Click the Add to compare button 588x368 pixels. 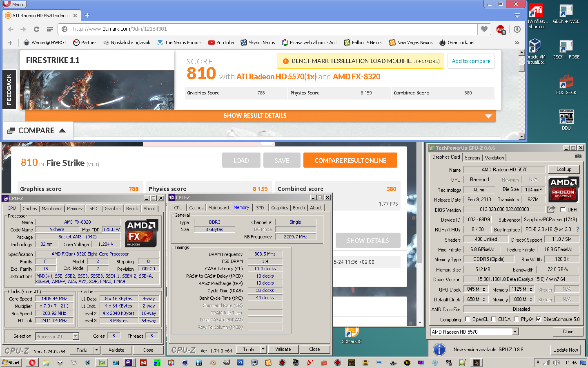pyautogui.click(x=471, y=61)
